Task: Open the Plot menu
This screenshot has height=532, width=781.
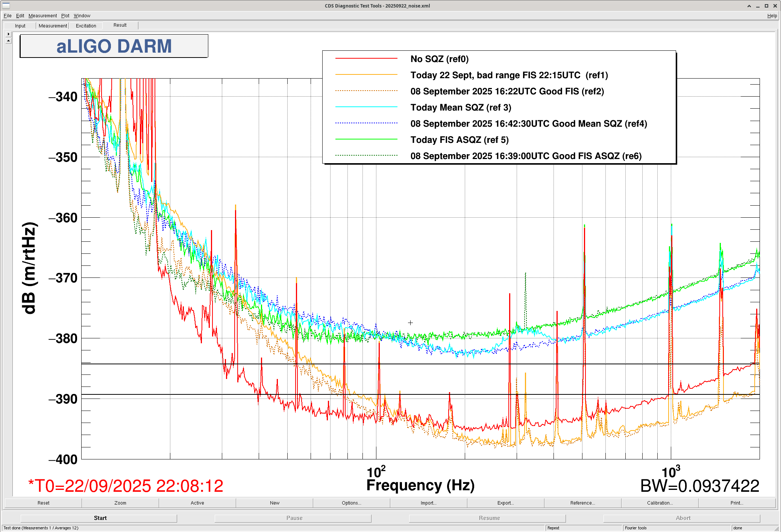Action: 65,16
